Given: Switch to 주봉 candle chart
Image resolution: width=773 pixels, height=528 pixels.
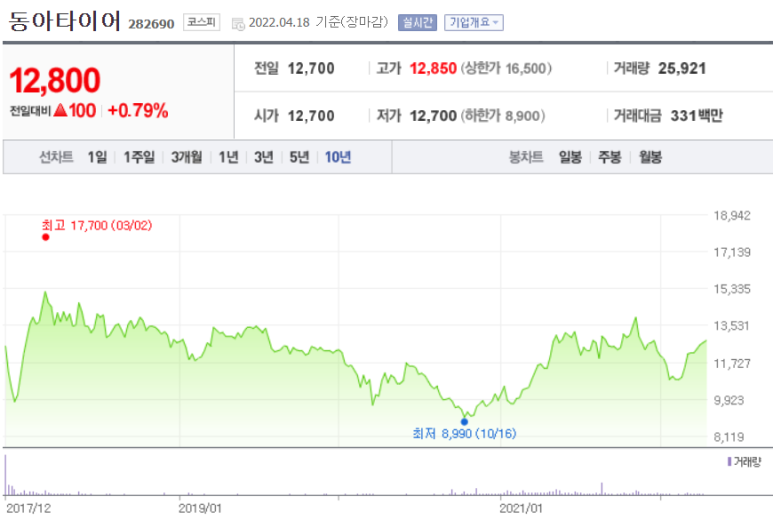Looking at the screenshot, I should click(x=610, y=157).
